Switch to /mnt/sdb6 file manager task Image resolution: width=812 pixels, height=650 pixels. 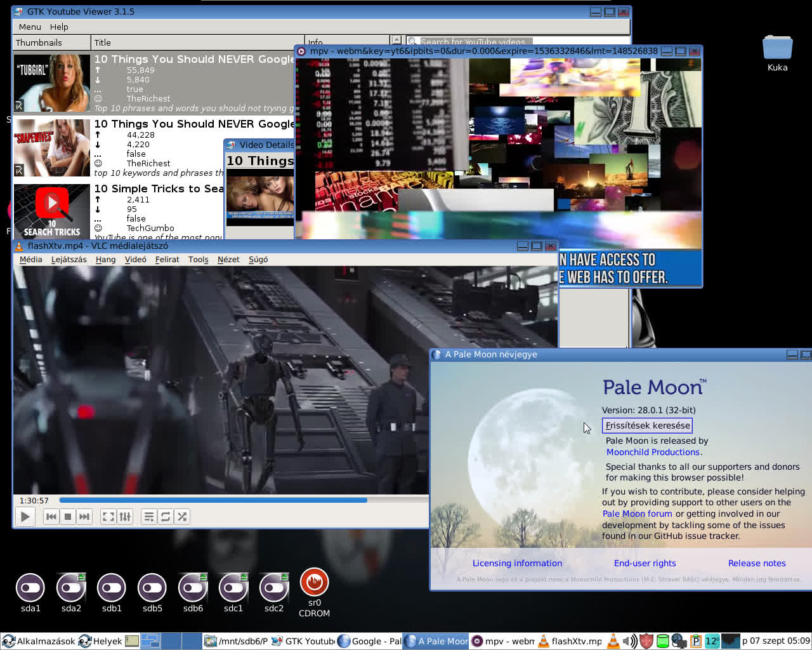coord(236,641)
